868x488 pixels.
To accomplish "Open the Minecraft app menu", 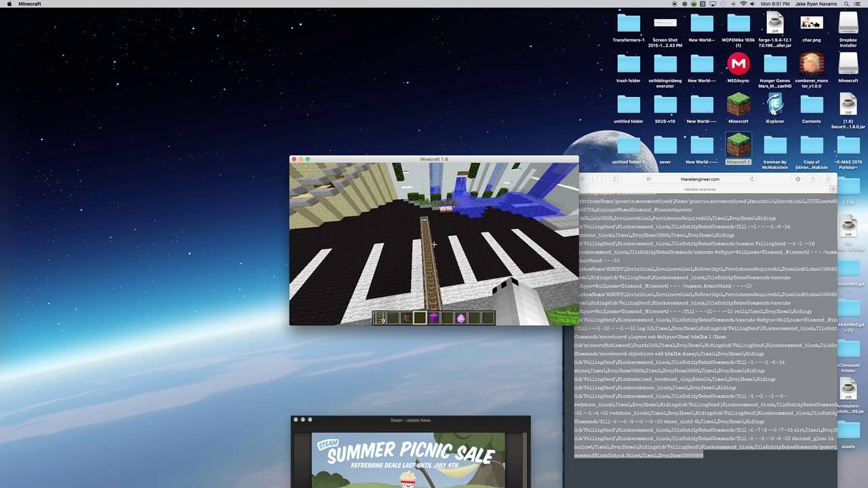I will coord(30,4).
